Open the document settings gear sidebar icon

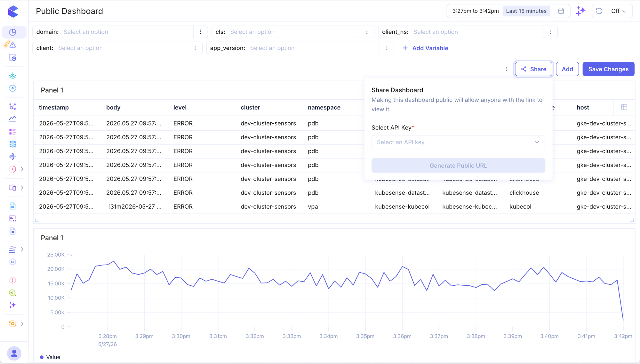point(13,231)
